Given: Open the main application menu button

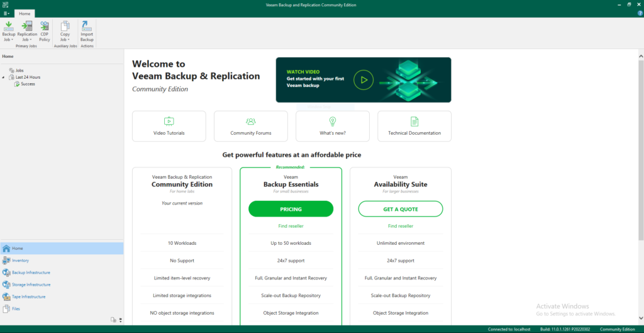Looking at the screenshot, I should [6, 14].
